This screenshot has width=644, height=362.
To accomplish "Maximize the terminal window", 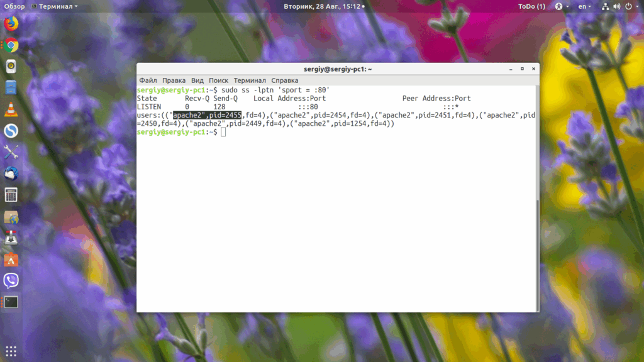I will tap(522, 69).
